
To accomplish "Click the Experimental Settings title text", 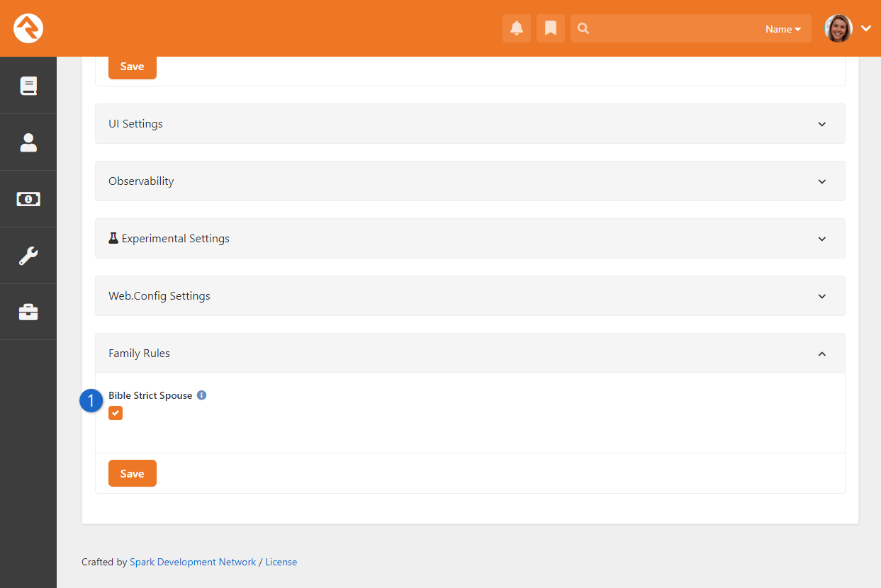I will 176,238.
